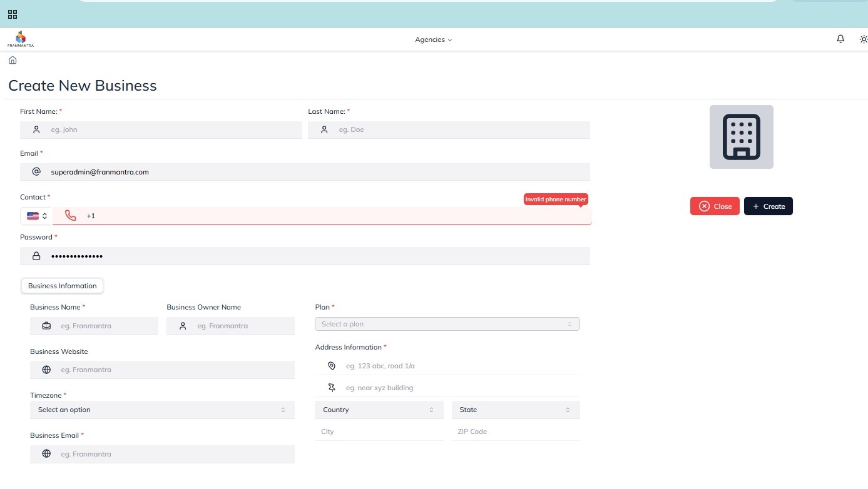Click the Franmantra logo
Screen dimensions: 868x489
click(x=21, y=39)
